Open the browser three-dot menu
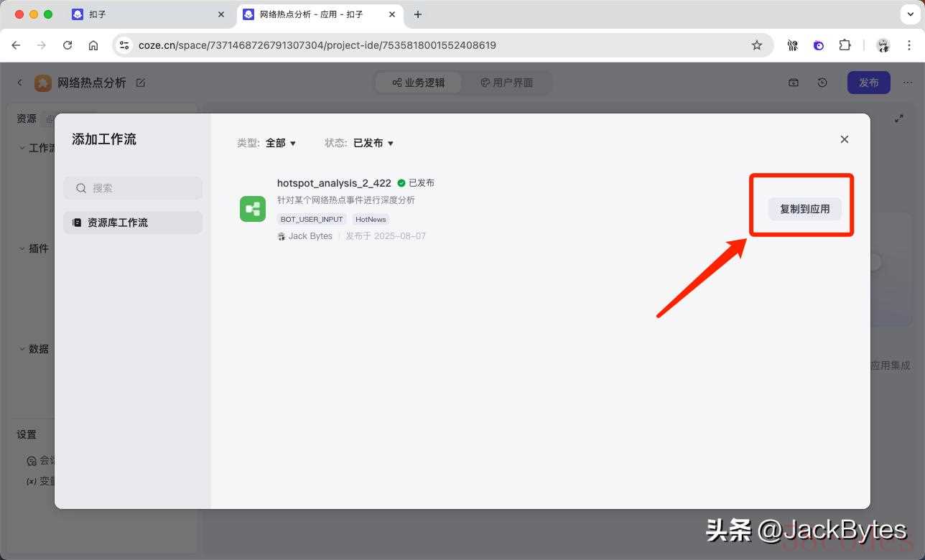This screenshot has width=925, height=560. pos(909,45)
